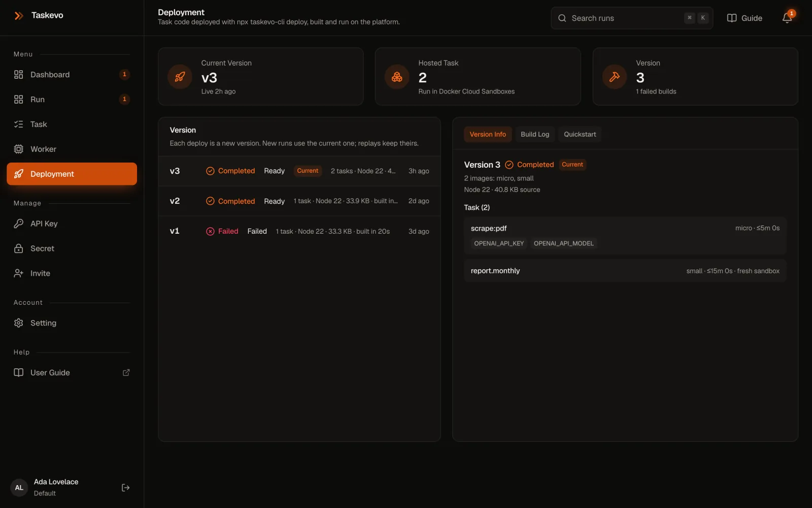Select the failed v1 version row

[299, 231]
